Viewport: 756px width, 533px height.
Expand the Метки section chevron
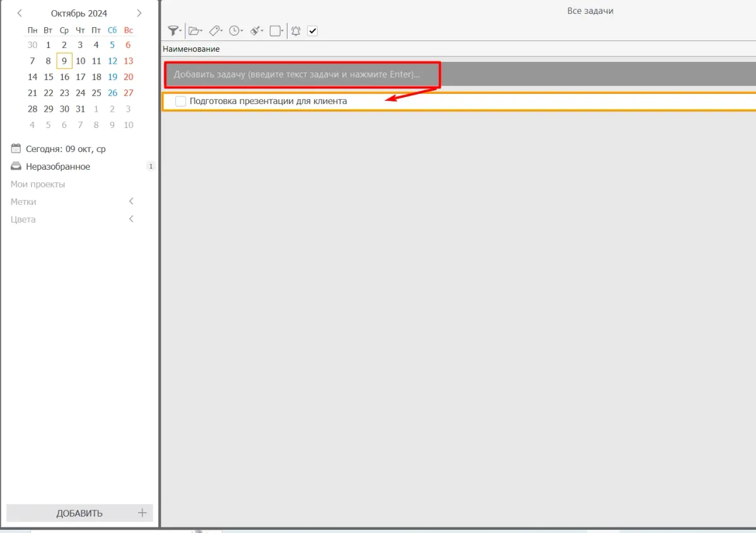point(131,202)
